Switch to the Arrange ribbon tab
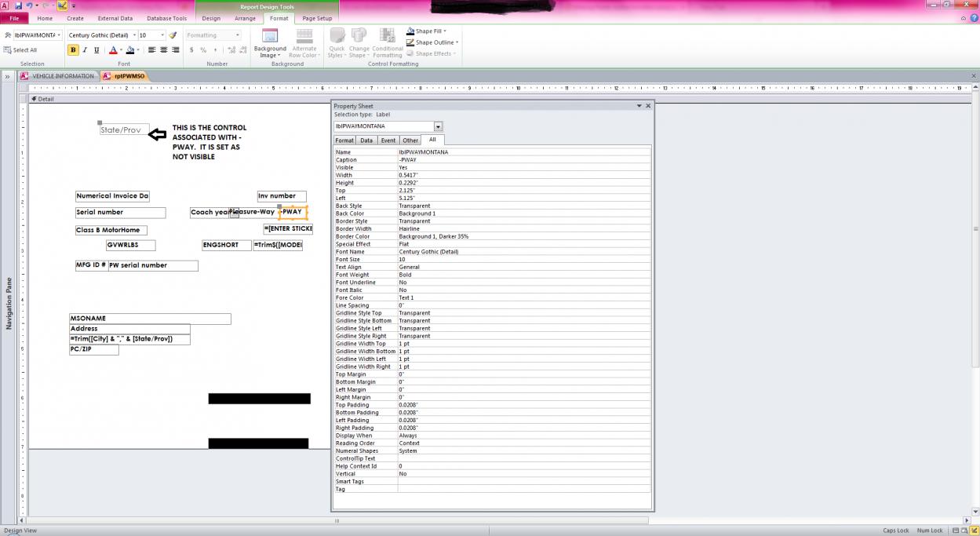Viewport: 980px width, 536px height. coord(245,18)
